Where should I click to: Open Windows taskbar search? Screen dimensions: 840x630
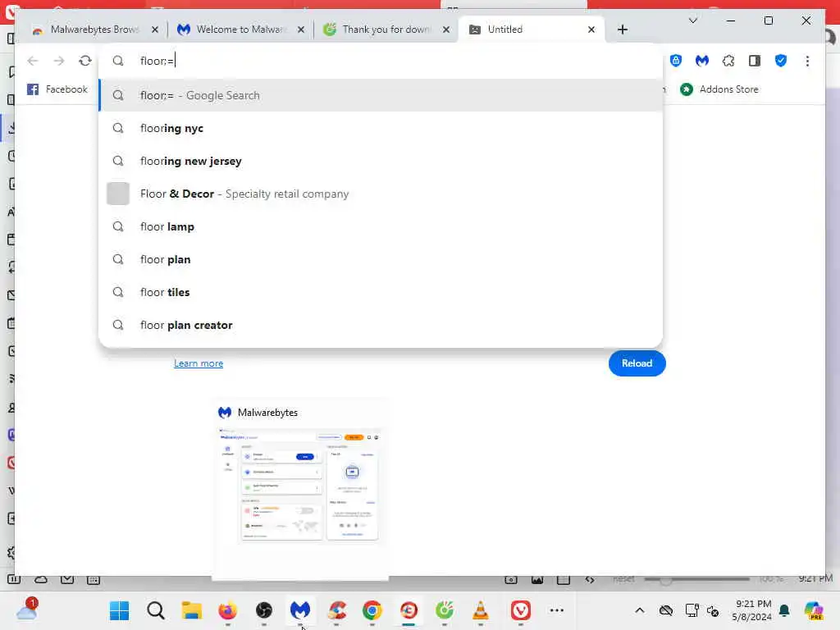155,610
